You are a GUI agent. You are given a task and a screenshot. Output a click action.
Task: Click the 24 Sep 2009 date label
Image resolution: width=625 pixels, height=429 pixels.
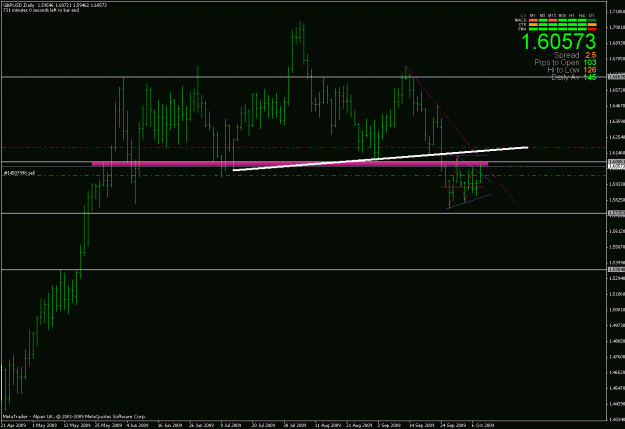click(454, 425)
